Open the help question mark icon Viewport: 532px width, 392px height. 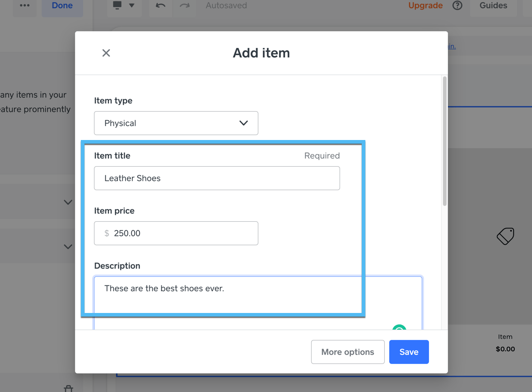point(457,5)
